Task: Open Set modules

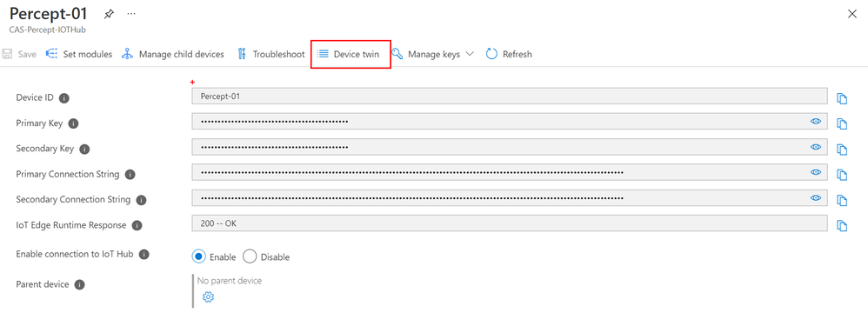Action: [78, 54]
